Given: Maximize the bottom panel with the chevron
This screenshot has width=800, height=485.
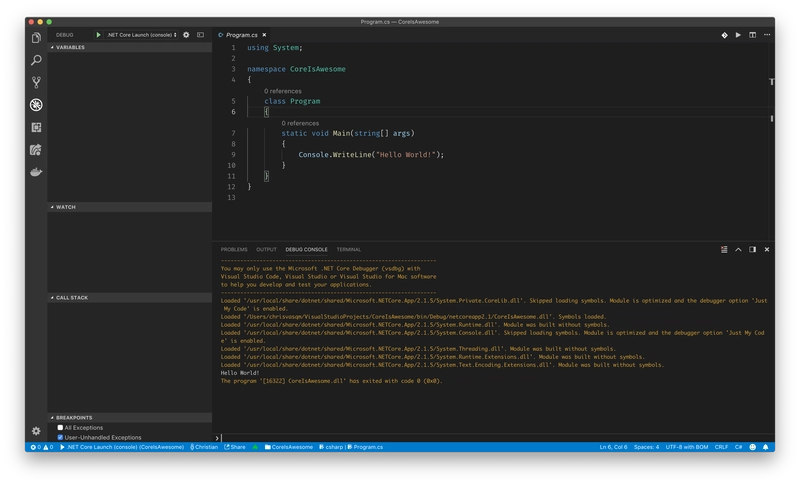Looking at the screenshot, I should click(x=738, y=249).
